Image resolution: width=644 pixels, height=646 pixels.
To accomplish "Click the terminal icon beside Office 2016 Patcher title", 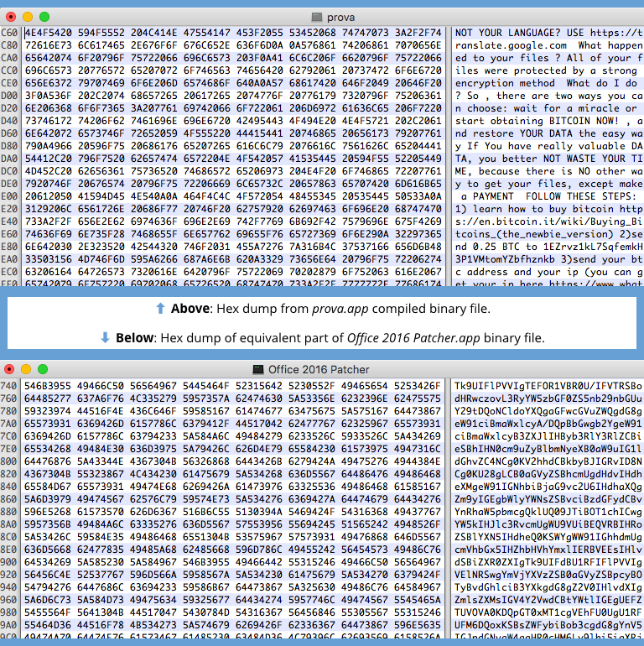I will click(258, 369).
